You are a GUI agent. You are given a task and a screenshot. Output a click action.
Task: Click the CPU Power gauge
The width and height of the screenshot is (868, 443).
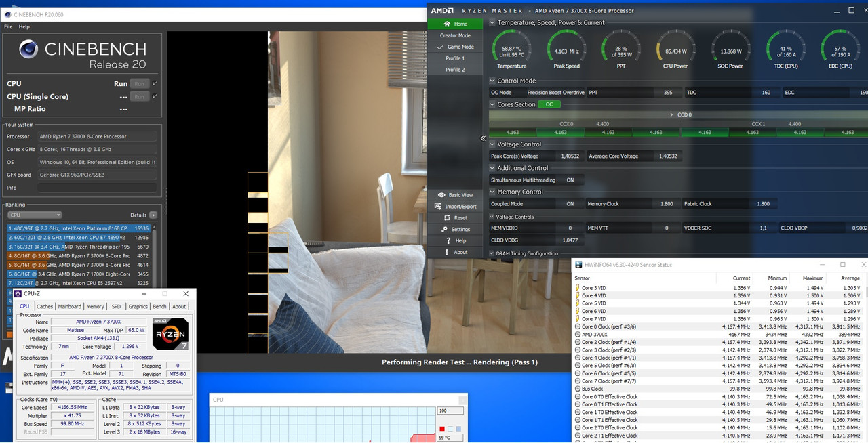coord(675,49)
